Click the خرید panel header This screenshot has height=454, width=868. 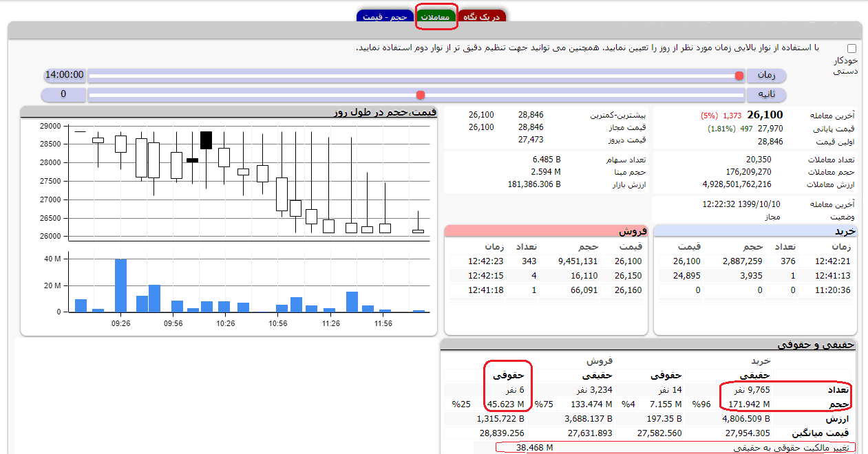755,231
